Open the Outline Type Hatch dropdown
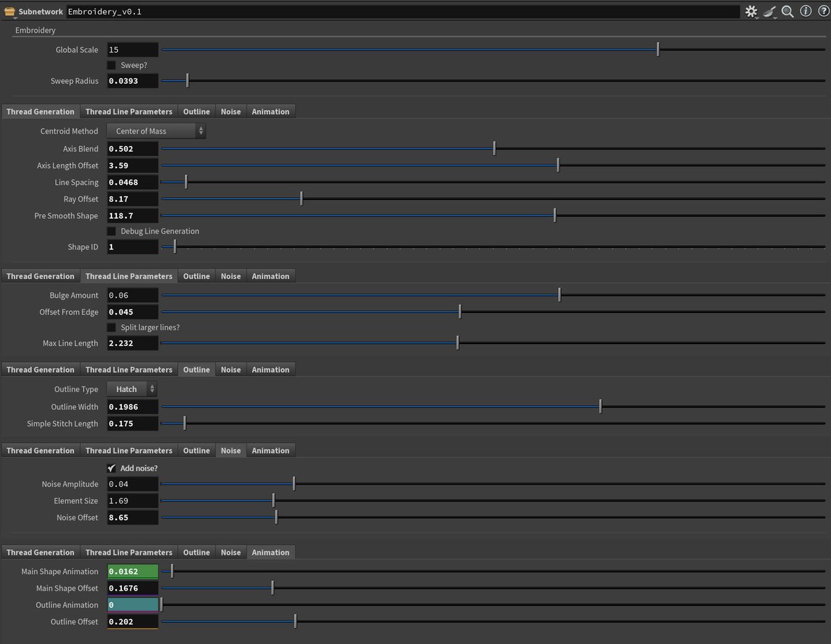This screenshot has height=644, width=831. (x=132, y=389)
